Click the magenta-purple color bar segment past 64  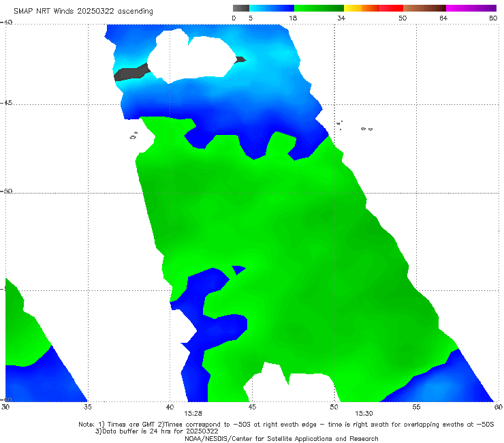click(x=471, y=8)
